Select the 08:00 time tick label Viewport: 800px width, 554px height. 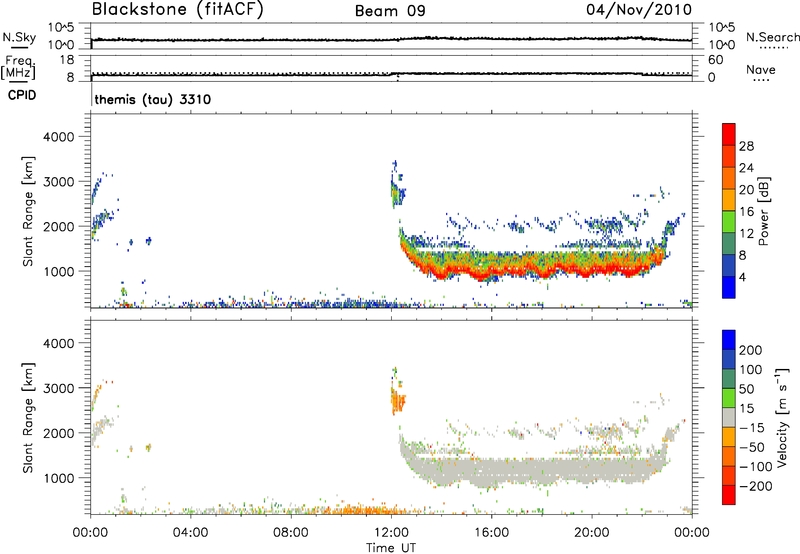pos(291,533)
